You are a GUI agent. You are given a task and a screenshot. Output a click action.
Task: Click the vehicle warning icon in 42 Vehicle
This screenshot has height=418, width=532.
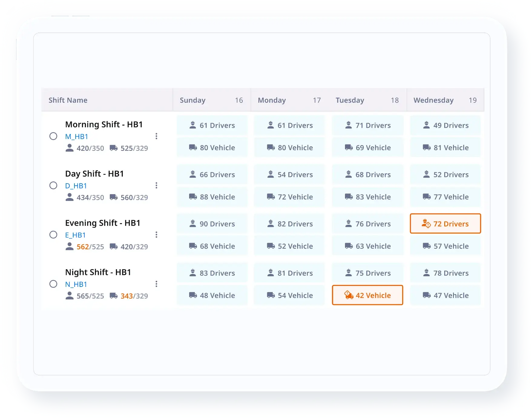tap(349, 295)
